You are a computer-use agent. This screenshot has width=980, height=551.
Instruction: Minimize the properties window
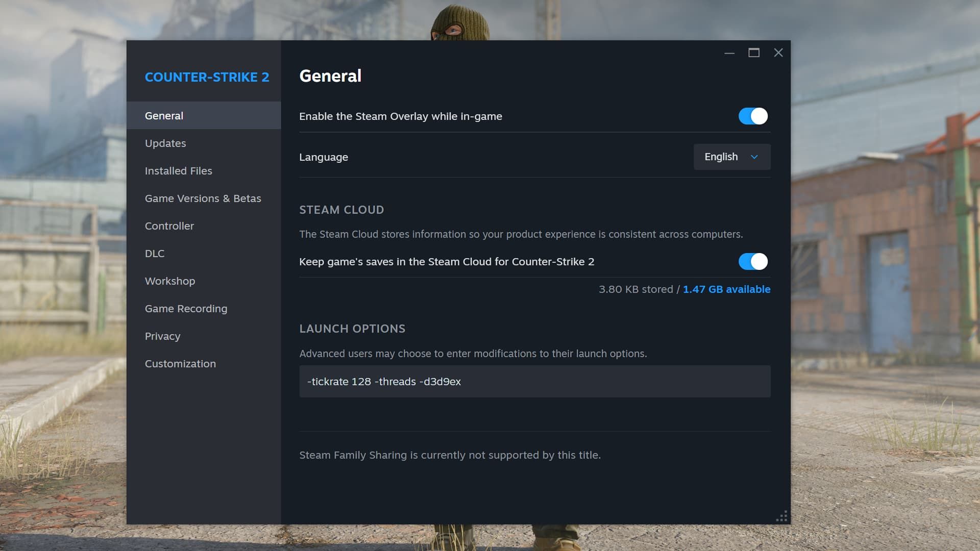click(x=729, y=53)
